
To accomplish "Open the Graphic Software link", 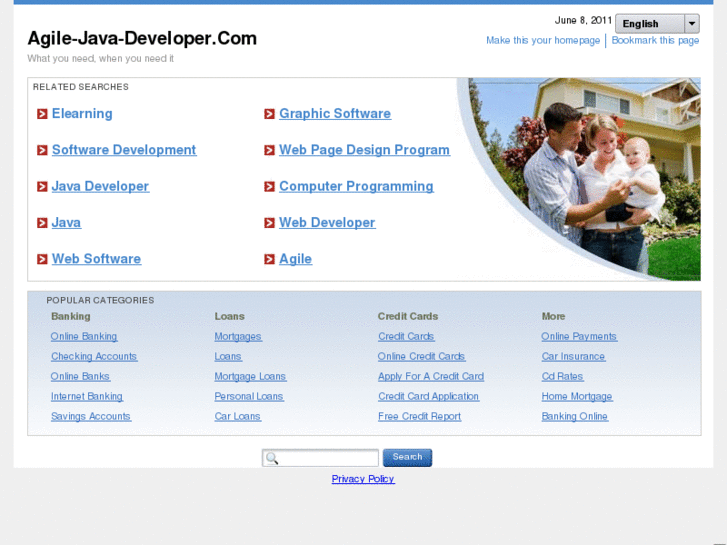I will (335, 114).
